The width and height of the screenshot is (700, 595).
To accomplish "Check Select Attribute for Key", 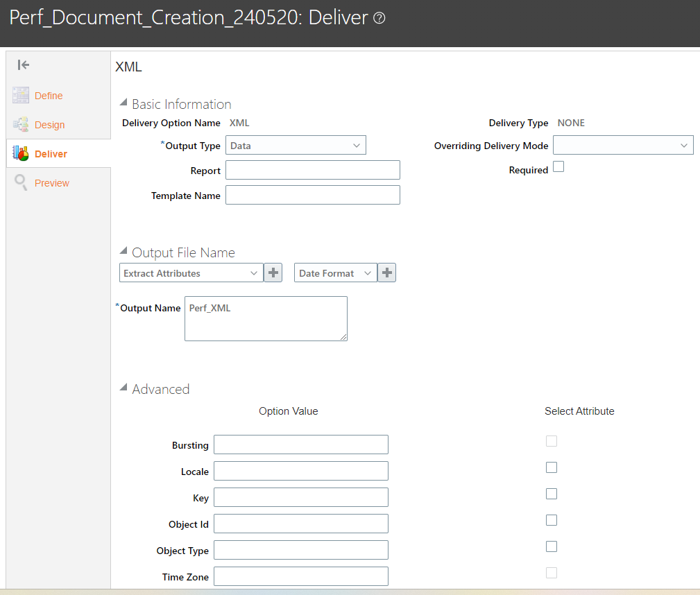I will (x=552, y=494).
